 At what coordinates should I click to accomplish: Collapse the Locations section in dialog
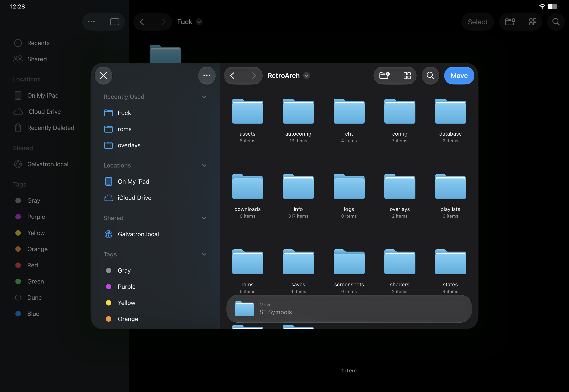tap(204, 165)
